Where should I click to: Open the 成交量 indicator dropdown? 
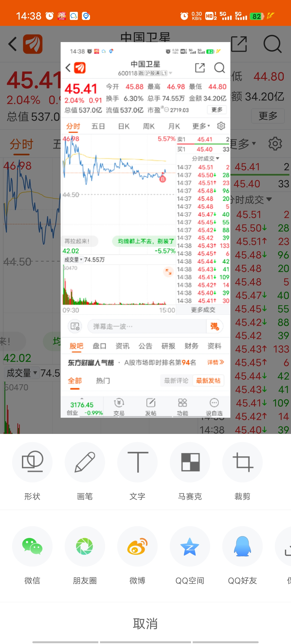22,373
